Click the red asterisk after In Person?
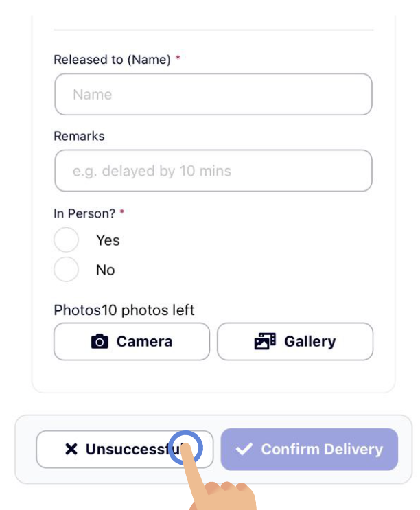This screenshot has width=420, height=510. click(x=122, y=212)
